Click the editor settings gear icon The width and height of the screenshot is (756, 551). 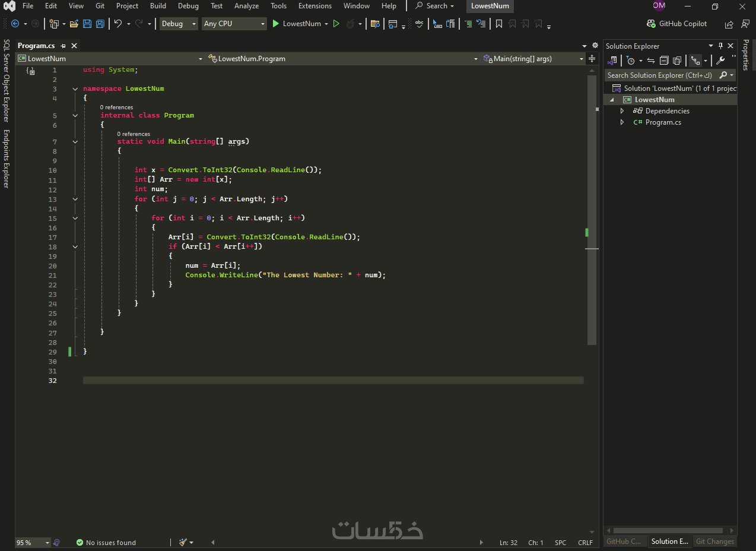coord(595,45)
